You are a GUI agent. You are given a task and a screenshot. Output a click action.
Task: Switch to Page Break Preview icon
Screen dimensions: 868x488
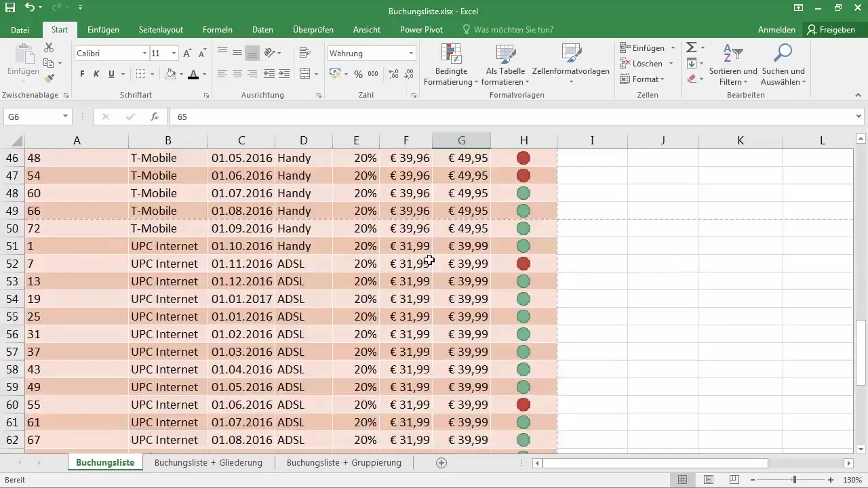tap(734, 480)
